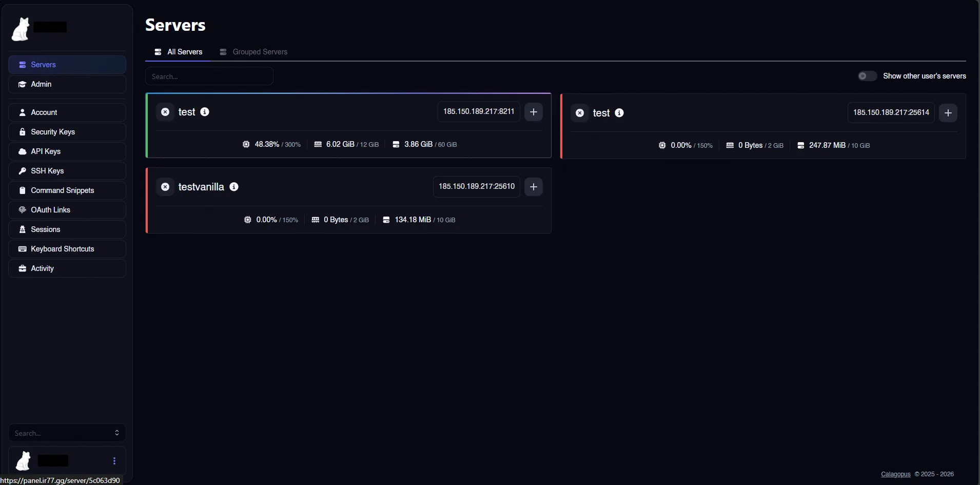
Task: Select the All Servers tab
Action: tap(179, 52)
